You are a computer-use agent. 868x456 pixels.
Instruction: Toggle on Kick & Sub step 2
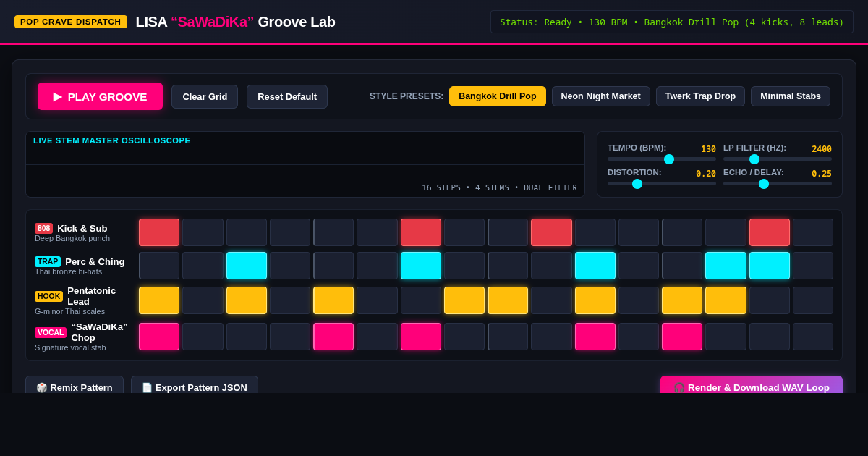(203, 232)
